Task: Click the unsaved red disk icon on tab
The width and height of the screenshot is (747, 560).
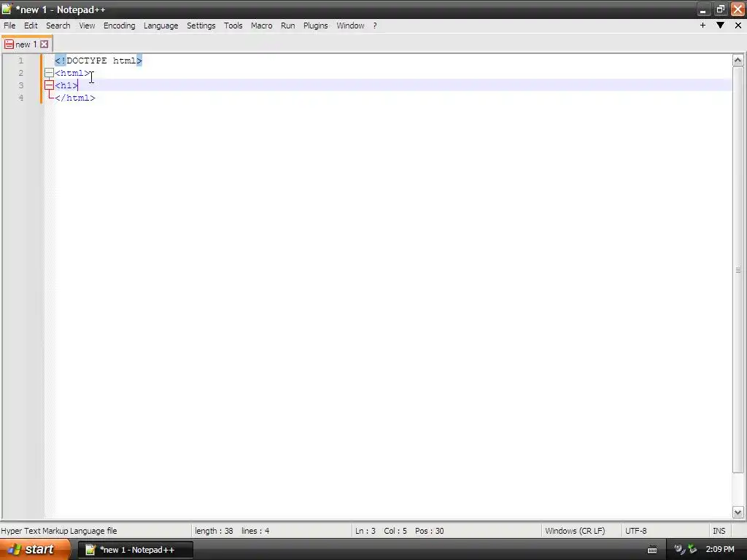Action: pos(9,44)
